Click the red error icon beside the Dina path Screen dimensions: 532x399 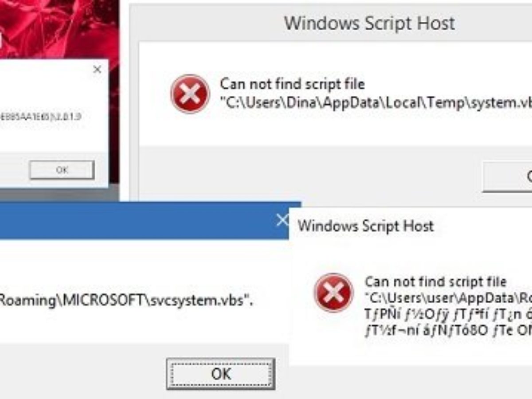click(x=190, y=94)
